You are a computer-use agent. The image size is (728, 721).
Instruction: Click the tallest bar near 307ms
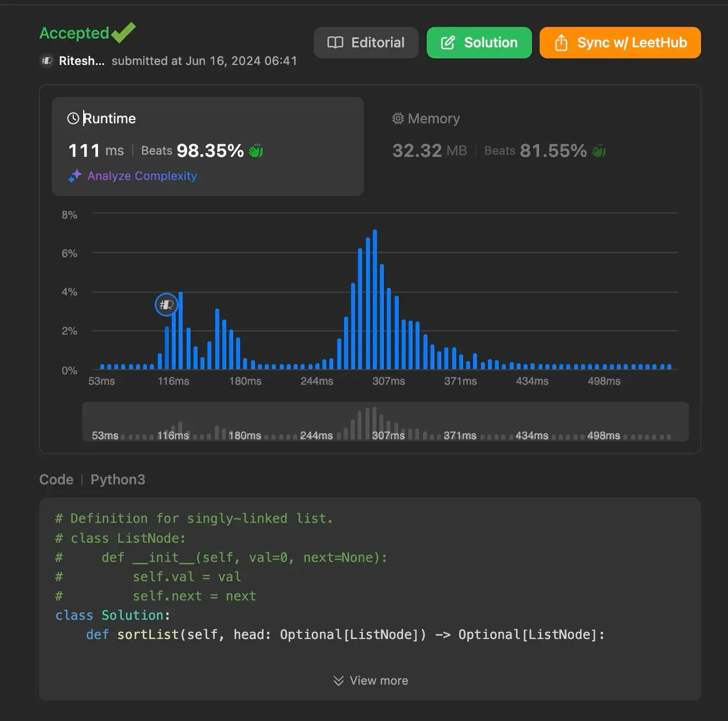(375, 299)
